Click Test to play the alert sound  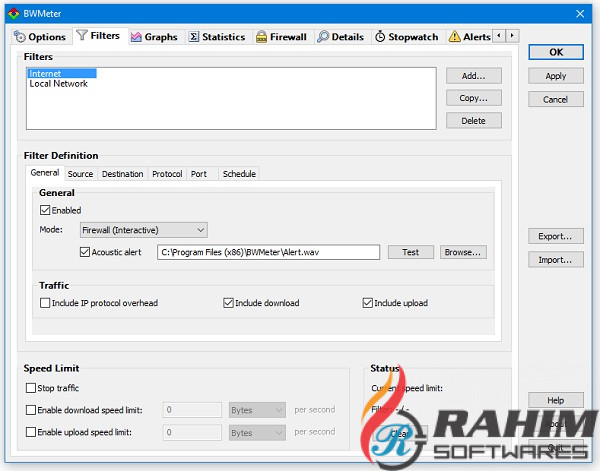tap(411, 252)
